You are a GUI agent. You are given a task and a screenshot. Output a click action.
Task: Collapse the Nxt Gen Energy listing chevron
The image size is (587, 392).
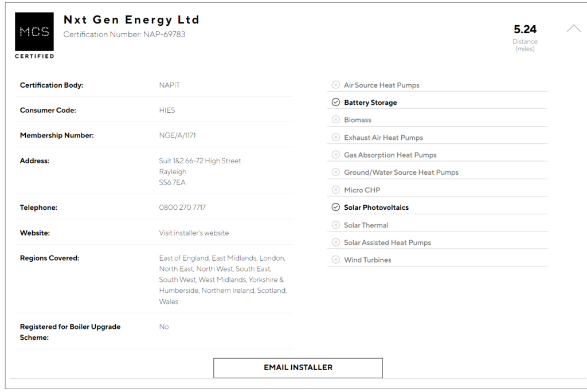click(x=573, y=29)
